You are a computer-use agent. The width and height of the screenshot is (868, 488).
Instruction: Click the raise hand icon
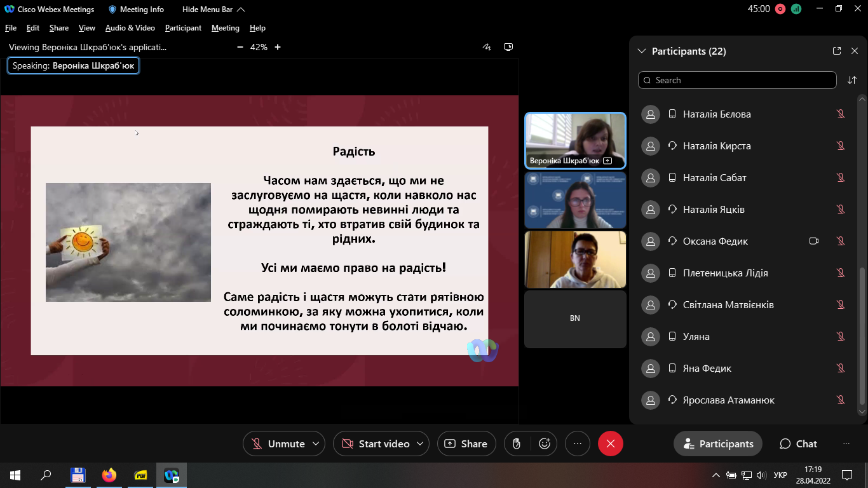point(517,444)
